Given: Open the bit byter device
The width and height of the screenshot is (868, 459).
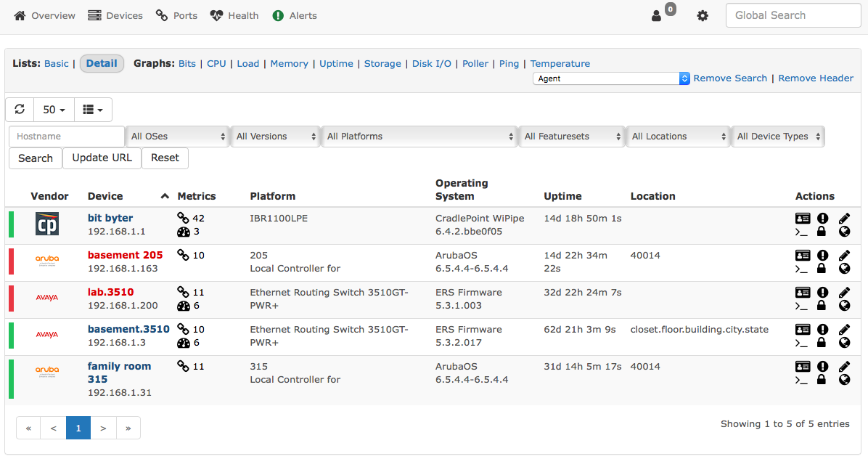Looking at the screenshot, I should click(x=110, y=218).
